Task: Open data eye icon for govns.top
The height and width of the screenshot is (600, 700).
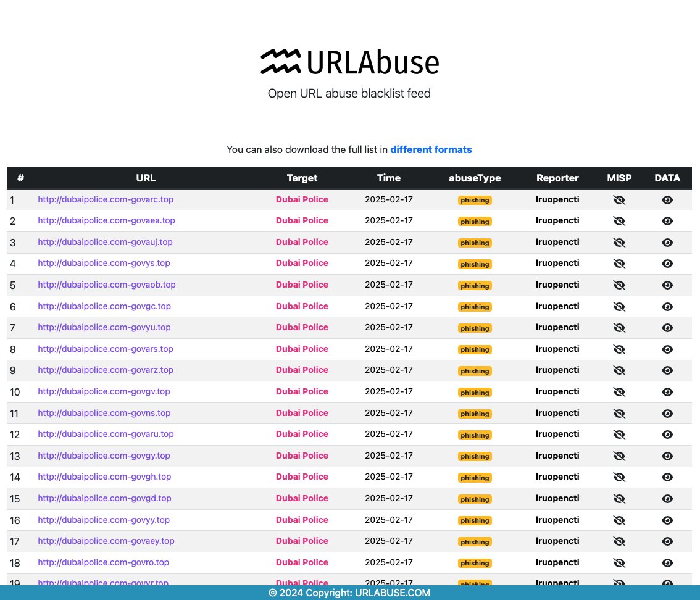Action: point(667,414)
